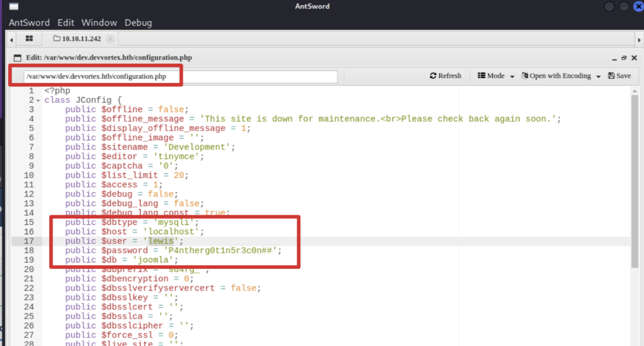Collapse the JConfig class fold arrow

[38, 100]
